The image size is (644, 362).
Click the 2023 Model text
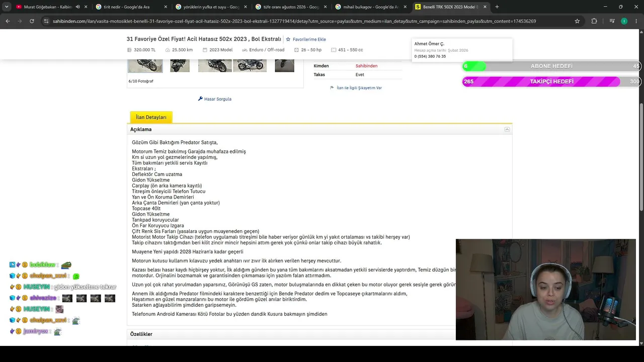[221, 50]
